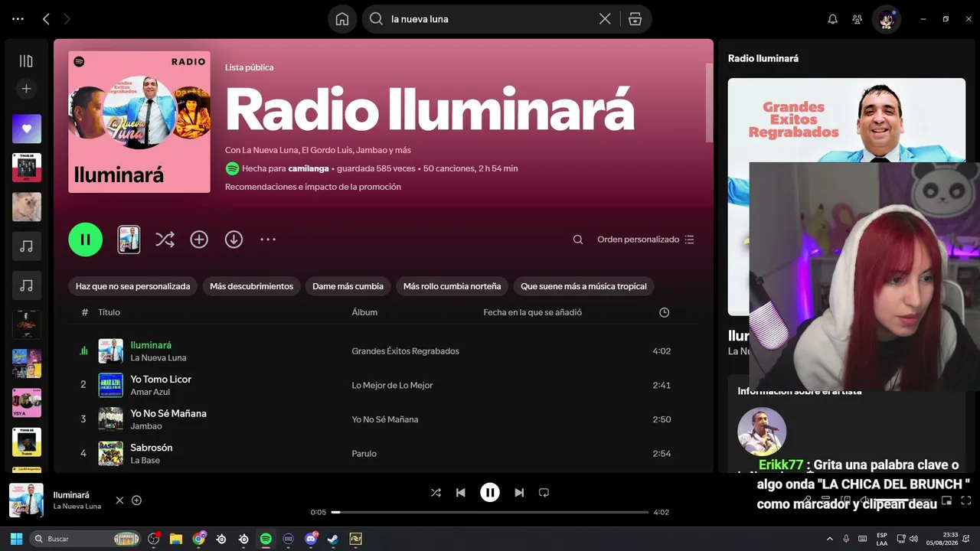The width and height of the screenshot is (980, 551).
Task: Click the Álbum column header
Action: coord(364,312)
